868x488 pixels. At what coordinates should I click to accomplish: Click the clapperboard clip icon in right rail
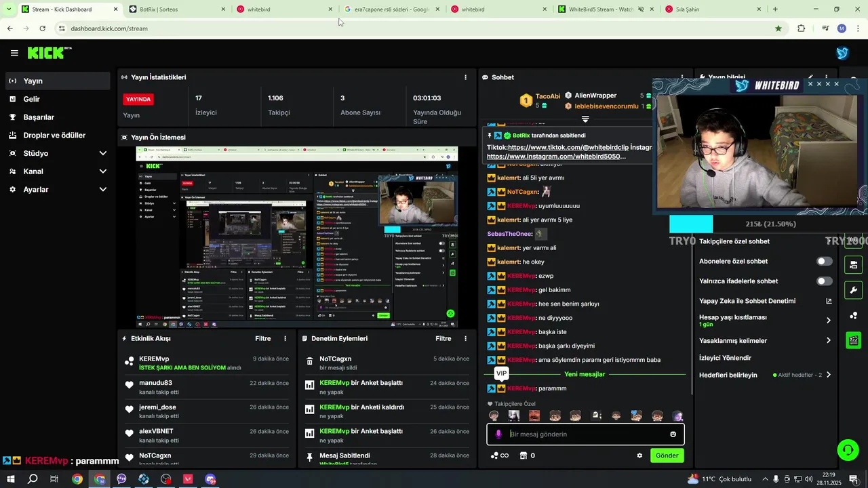point(854,340)
